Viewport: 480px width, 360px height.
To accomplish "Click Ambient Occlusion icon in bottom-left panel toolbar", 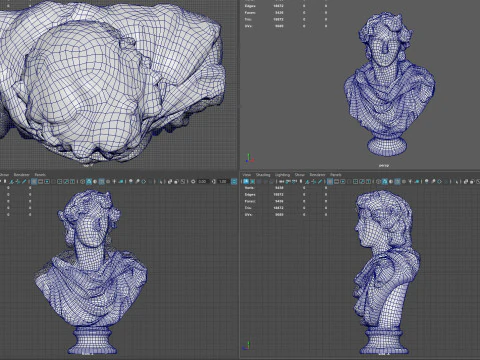I will click(131, 182).
